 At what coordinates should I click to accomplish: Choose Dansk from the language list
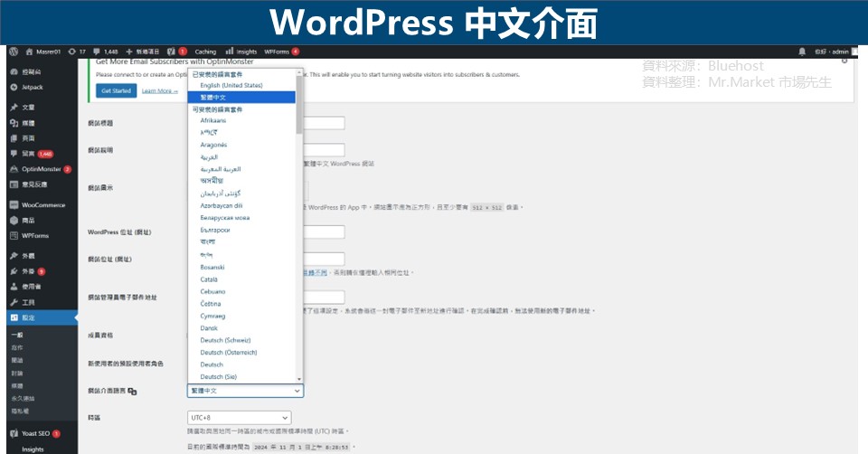tap(209, 327)
